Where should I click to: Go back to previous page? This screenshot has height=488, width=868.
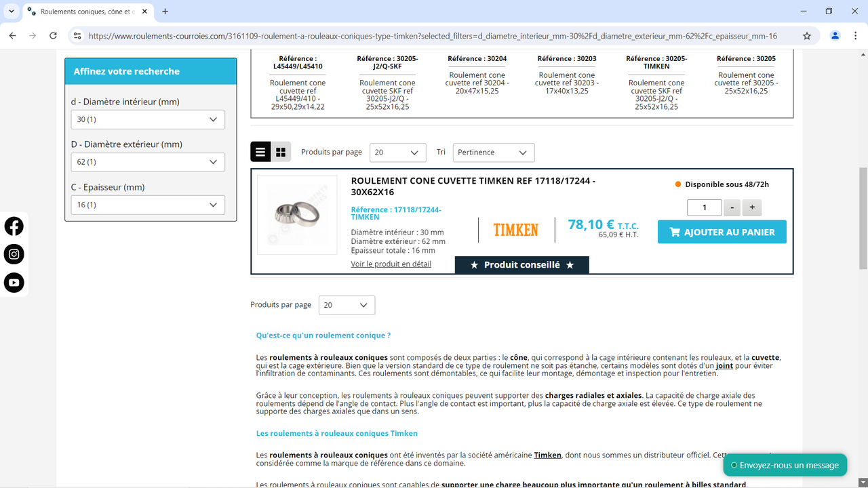click(12, 36)
